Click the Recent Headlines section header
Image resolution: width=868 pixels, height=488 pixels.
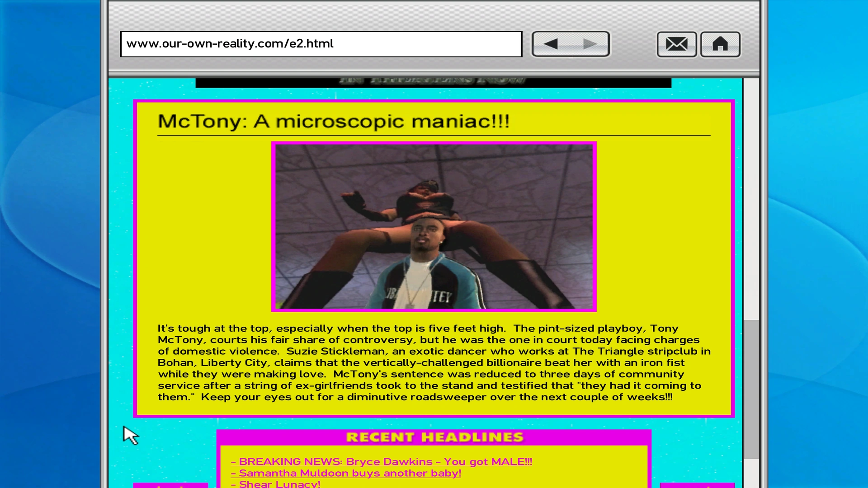434,437
